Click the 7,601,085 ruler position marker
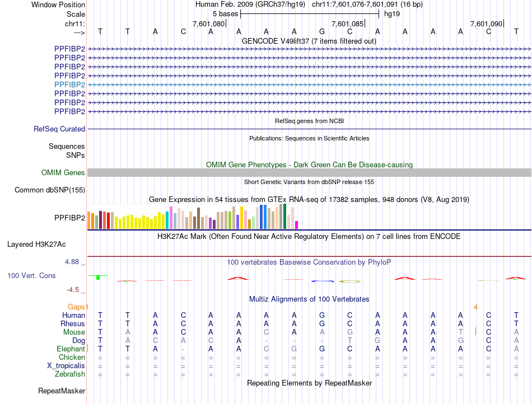The height and width of the screenshot is (404, 532). pos(347,24)
